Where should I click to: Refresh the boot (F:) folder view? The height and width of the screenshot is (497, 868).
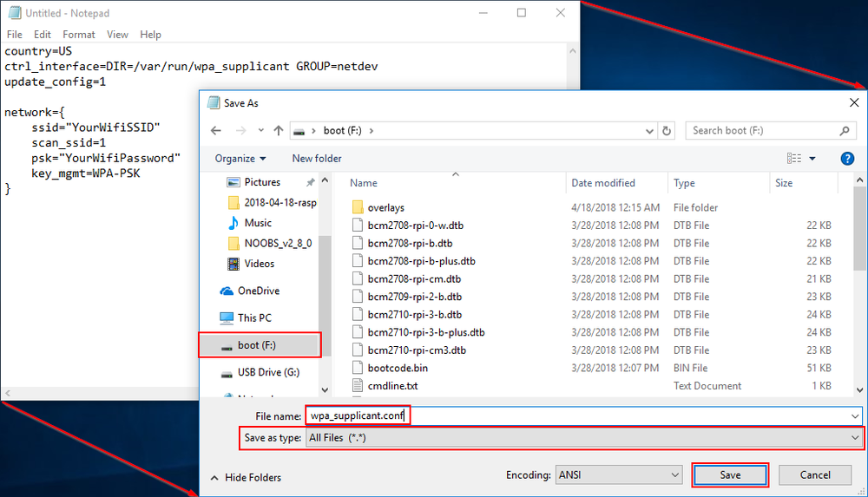[x=667, y=131]
